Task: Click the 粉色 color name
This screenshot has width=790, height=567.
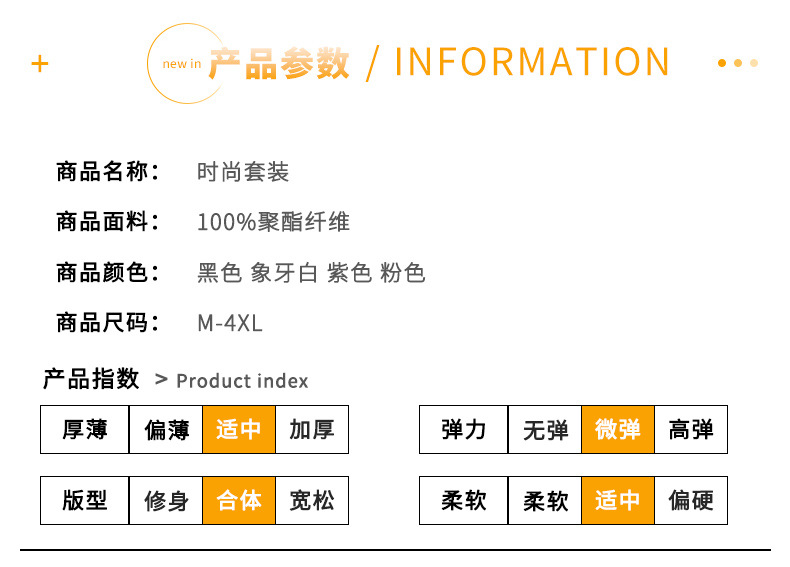Action: (402, 272)
